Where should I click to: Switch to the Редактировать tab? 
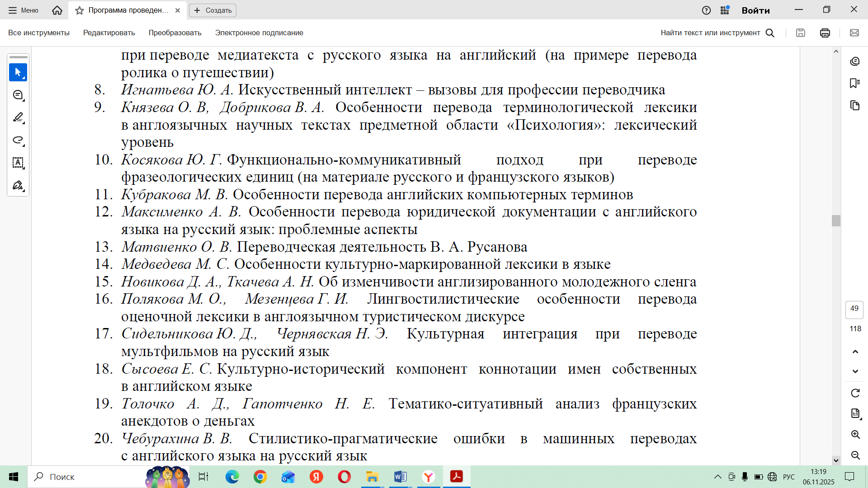pyautogui.click(x=109, y=33)
